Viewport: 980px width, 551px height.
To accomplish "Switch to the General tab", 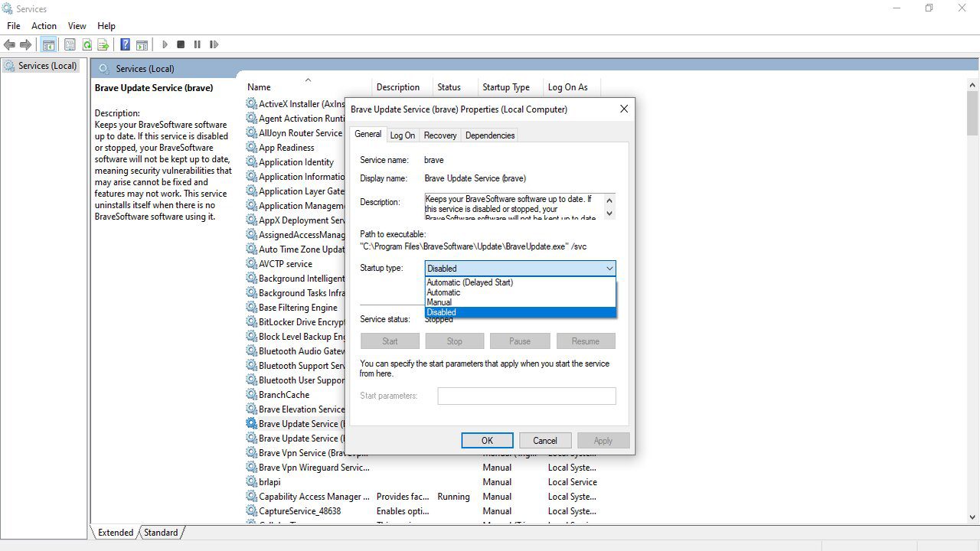I will pyautogui.click(x=367, y=134).
